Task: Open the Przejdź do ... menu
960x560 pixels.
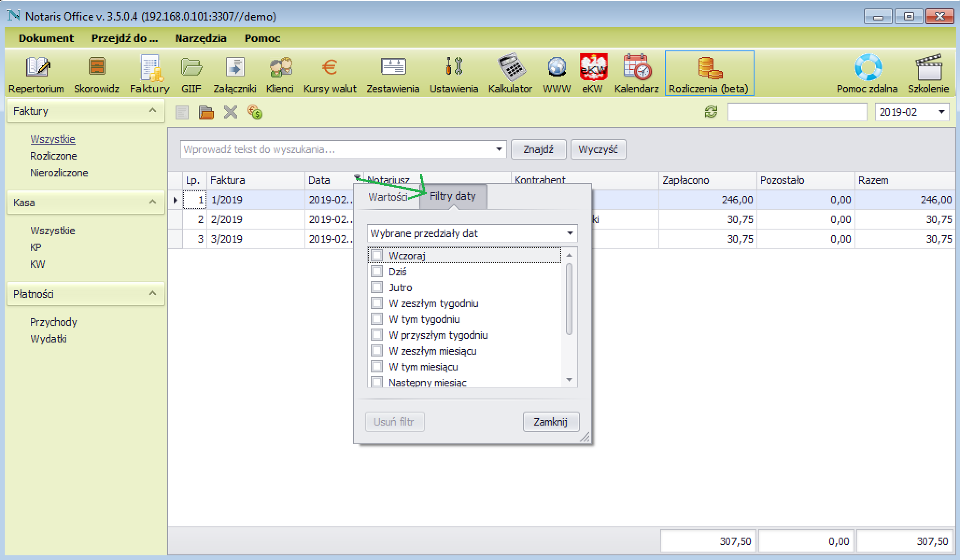Action: point(125,38)
